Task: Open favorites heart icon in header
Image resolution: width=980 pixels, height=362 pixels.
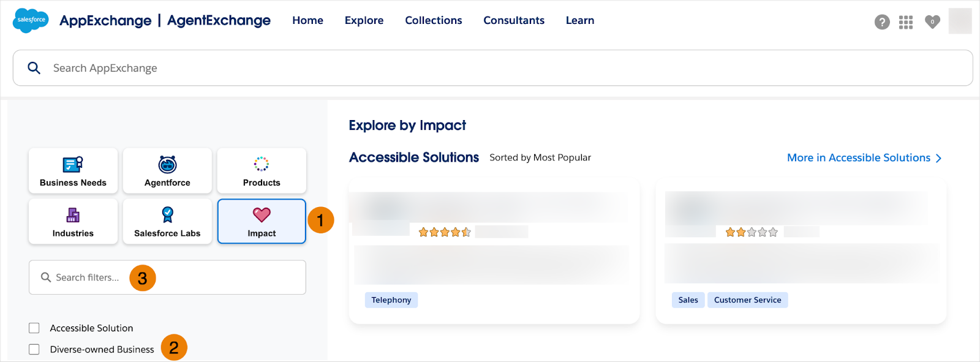Action: (x=932, y=21)
